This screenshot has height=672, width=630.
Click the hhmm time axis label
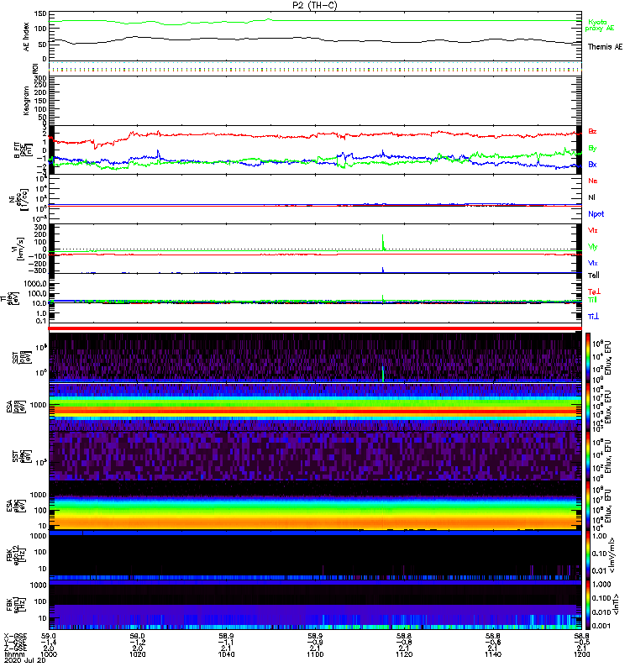click(x=14, y=654)
